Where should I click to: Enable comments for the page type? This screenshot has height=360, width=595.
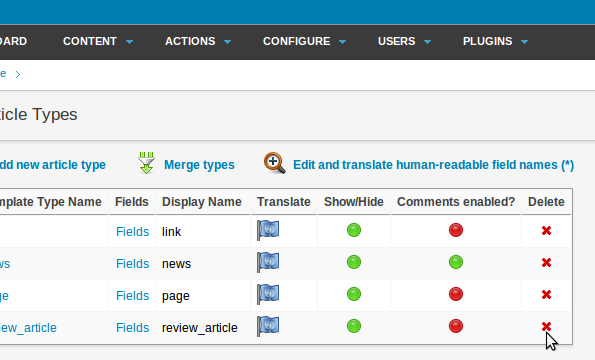[456, 294]
